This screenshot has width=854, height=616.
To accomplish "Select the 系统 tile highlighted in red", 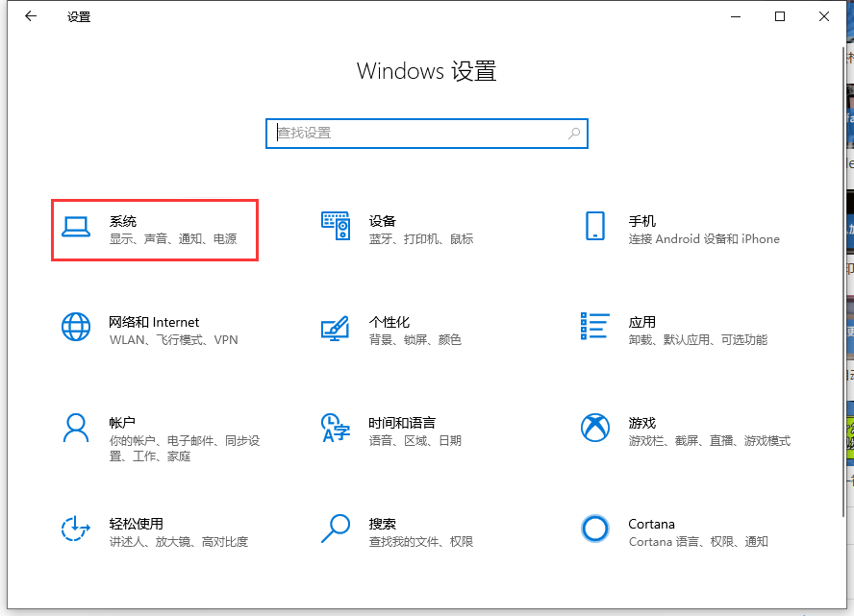I will (x=154, y=229).
